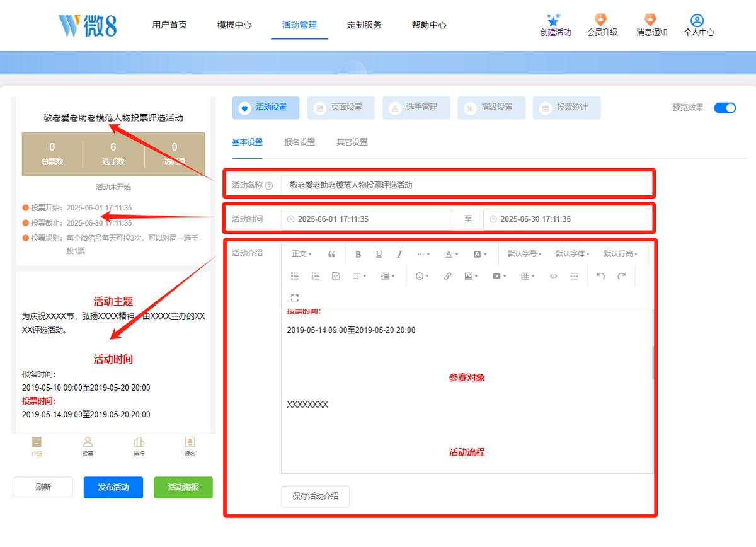Click the help icon beside 活动名称
The width and height of the screenshot is (756, 547).
click(269, 186)
